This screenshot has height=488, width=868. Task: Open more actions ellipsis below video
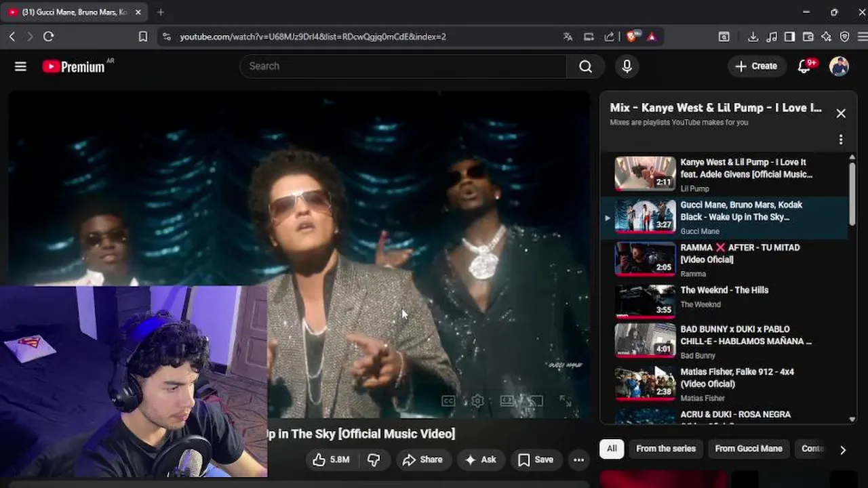[578, 460]
